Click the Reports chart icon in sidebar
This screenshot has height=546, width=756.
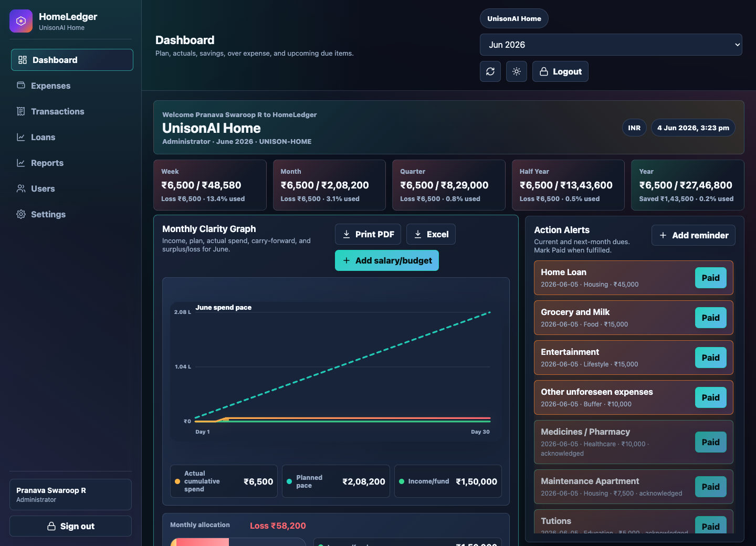21,163
